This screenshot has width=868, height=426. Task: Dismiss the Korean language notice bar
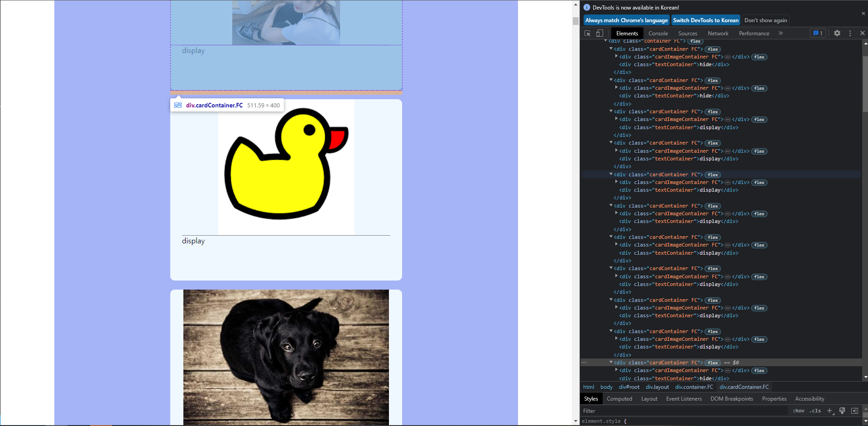863,14
